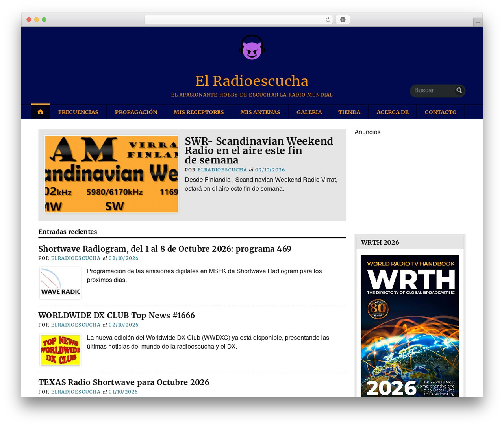This screenshot has width=504, height=427.
Task: Click the "Entradas recientes" heading
Action: coord(68,232)
